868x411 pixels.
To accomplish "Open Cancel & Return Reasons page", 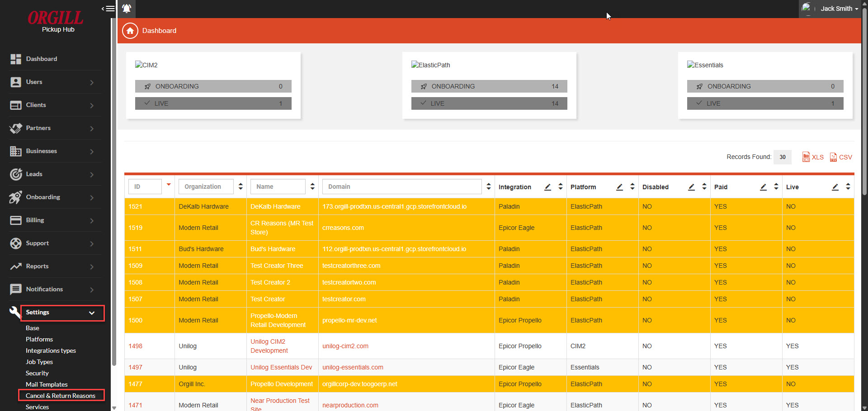I will 61,396.
